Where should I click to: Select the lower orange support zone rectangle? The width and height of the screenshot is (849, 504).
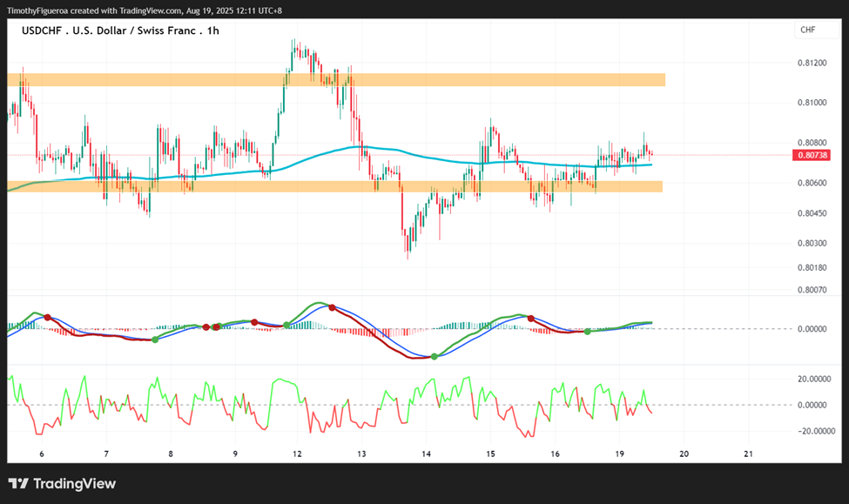click(335, 186)
